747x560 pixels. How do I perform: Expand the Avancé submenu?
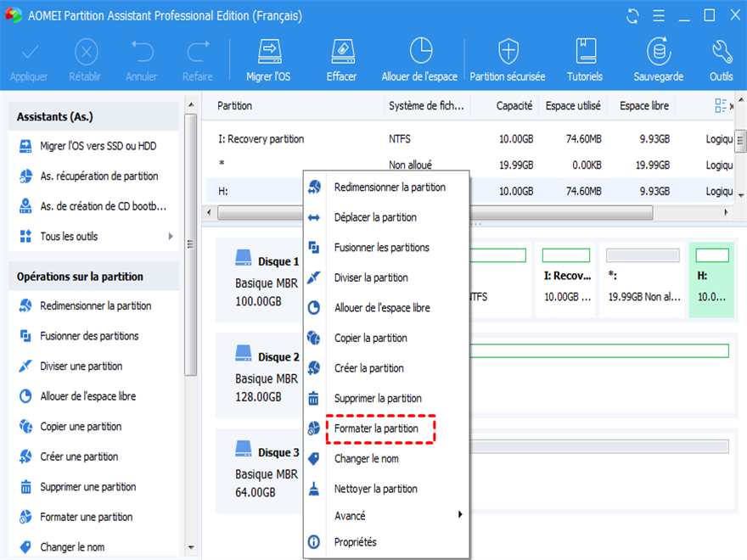click(386, 516)
